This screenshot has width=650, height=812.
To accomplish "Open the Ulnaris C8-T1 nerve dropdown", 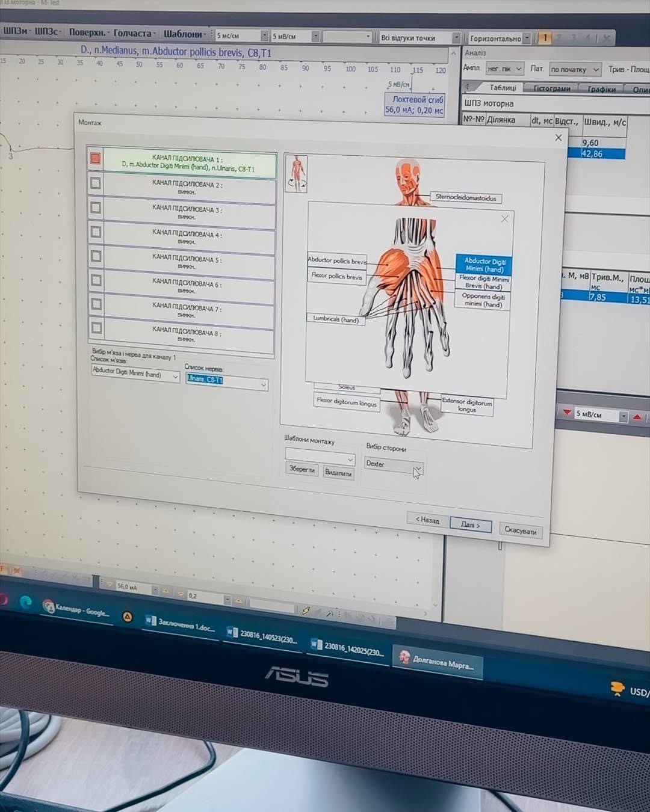I will 263,384.
